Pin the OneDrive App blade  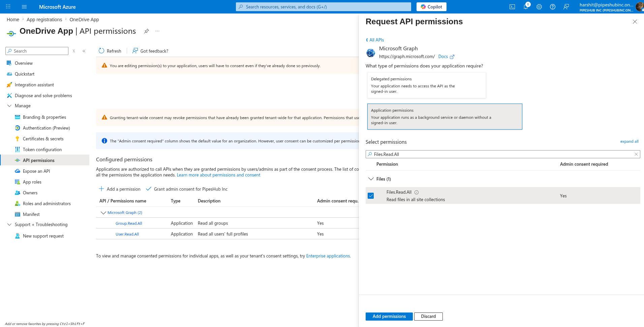click(x=147, y=31)
